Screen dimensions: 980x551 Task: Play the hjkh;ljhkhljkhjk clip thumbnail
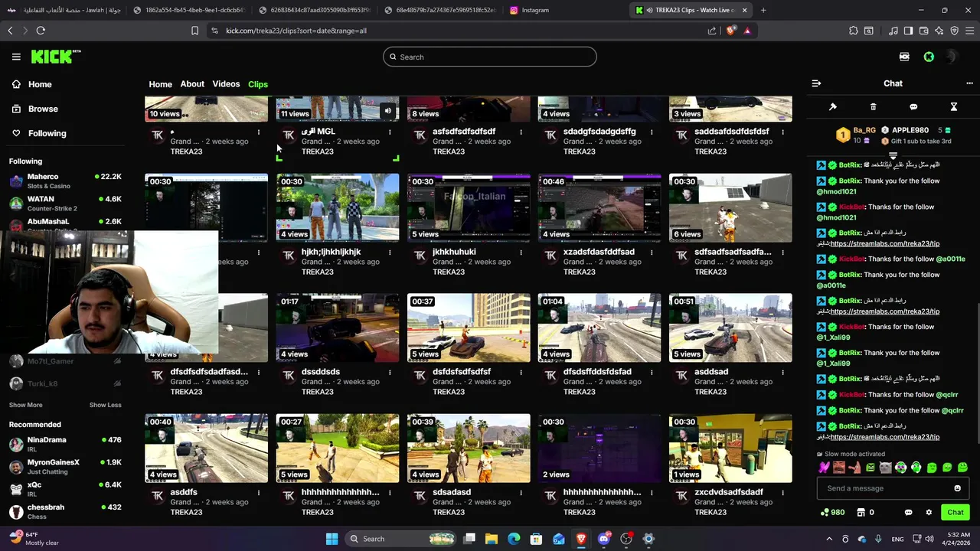pyautogui.click(x=338, y=207)
